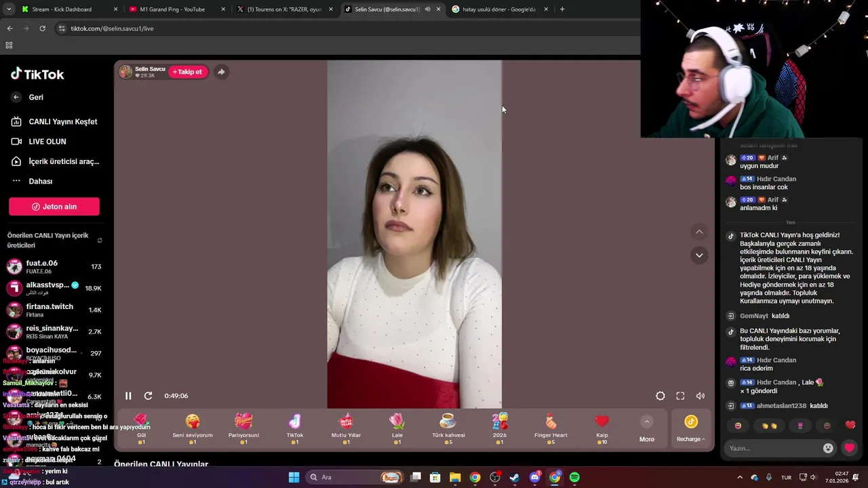The height and width of the screenshot is (488, 868).
Task: Open İçerik üreticisi araçları
Action: 54,161
